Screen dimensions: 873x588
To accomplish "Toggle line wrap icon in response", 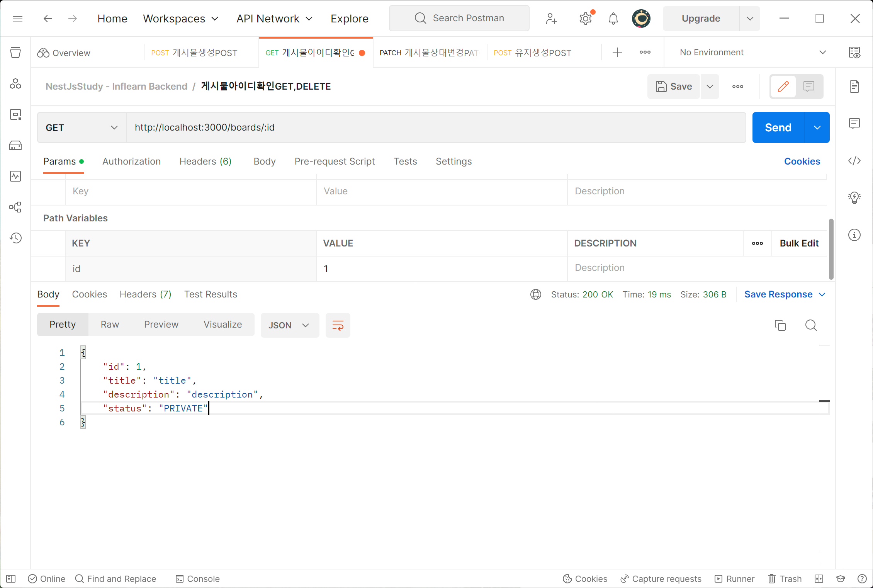I will point(338,325).
